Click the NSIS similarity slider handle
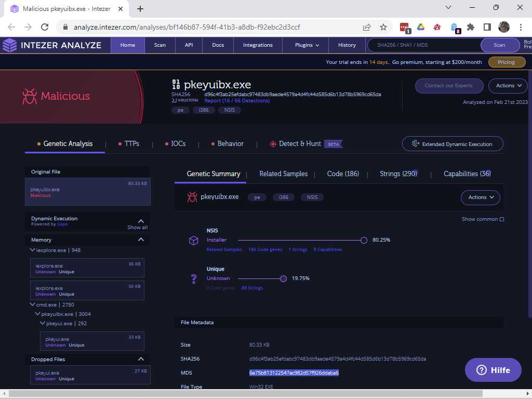532x399 pixels. 364,240
